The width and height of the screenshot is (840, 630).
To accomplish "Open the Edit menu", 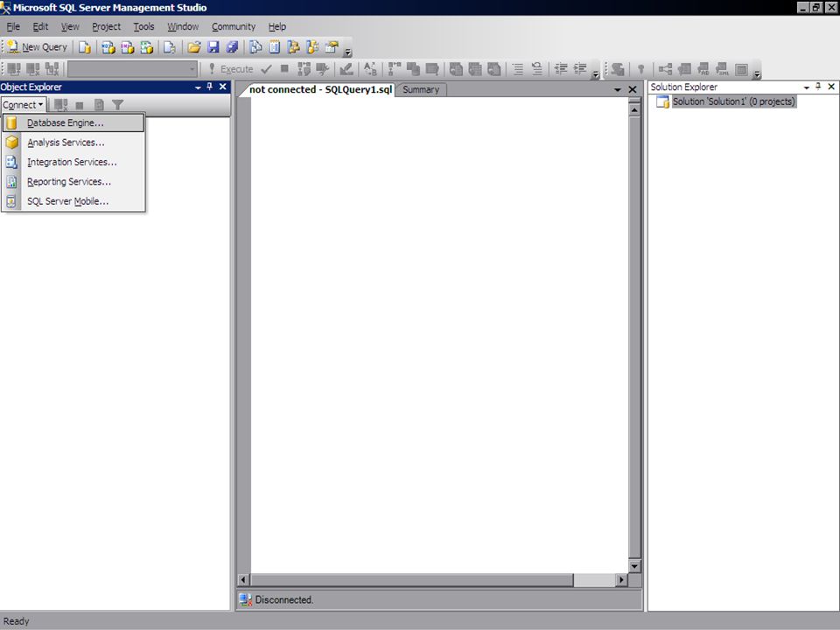I will (40, 26).
